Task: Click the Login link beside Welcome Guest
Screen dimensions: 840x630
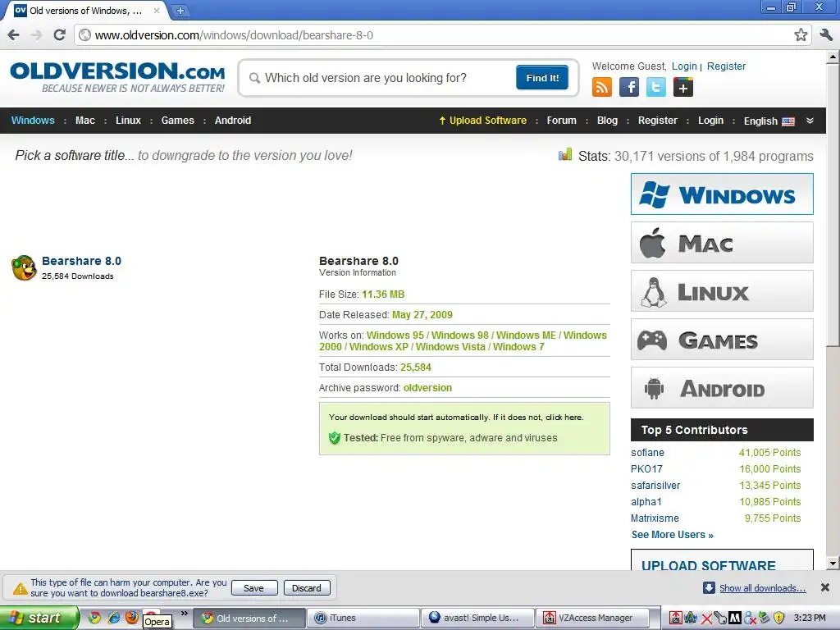Action: click(684, 66)
